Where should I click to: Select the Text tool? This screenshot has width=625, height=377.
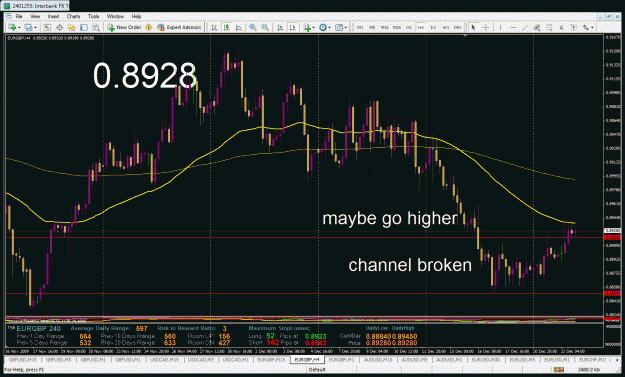(x=561, y=27)
